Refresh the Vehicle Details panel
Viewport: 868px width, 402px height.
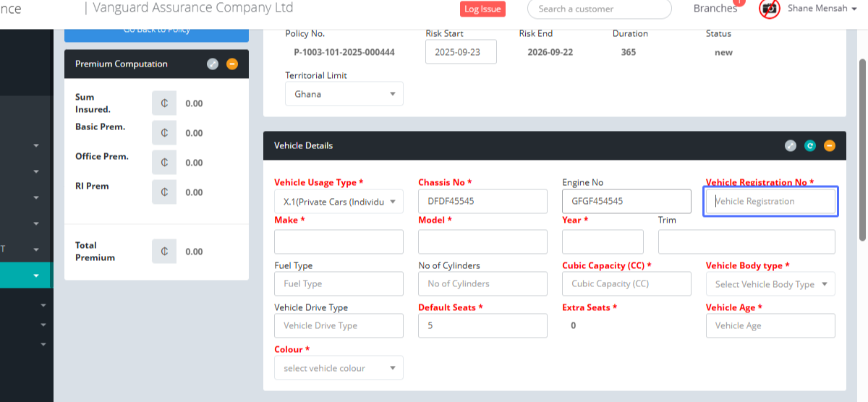click(810, 145)
